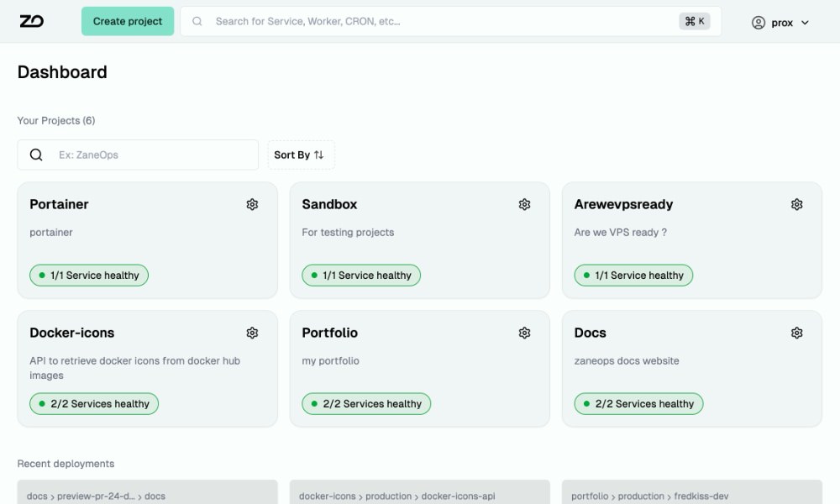Open Portfolio project settings gear

point(524,333)
